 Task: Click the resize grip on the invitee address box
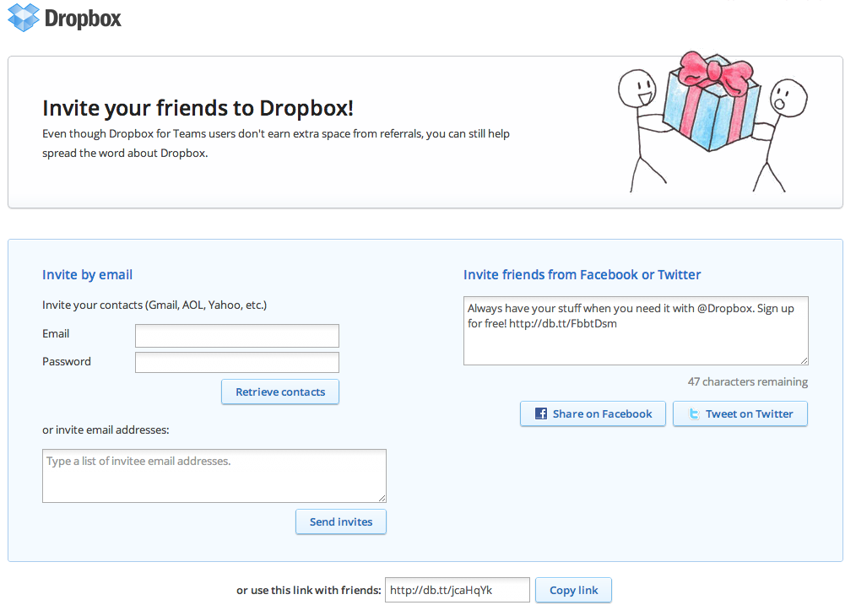click(382, 499)
